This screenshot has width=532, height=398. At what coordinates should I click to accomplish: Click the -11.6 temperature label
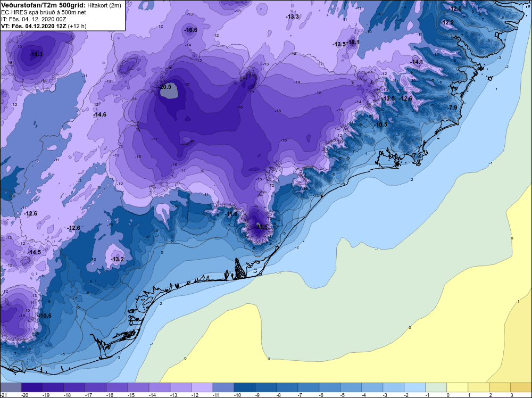231,214
